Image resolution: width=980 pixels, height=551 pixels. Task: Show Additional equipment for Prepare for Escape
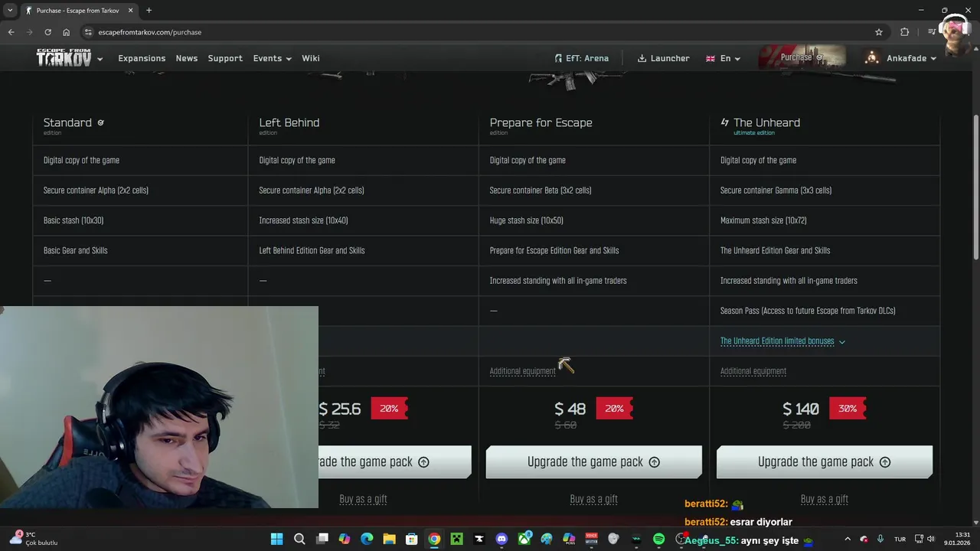(523, 371)
